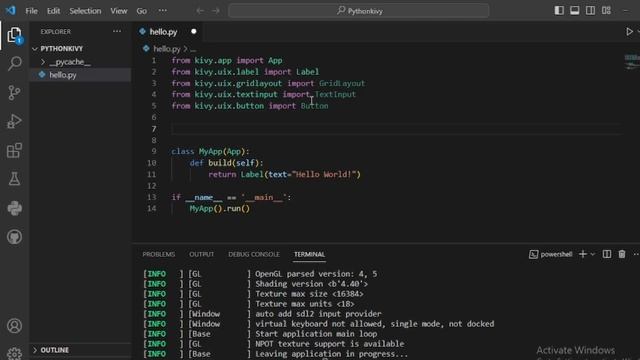Click the code minimap on the right
The height and width of the screenshot is (360, 640).
click(631, 62)
